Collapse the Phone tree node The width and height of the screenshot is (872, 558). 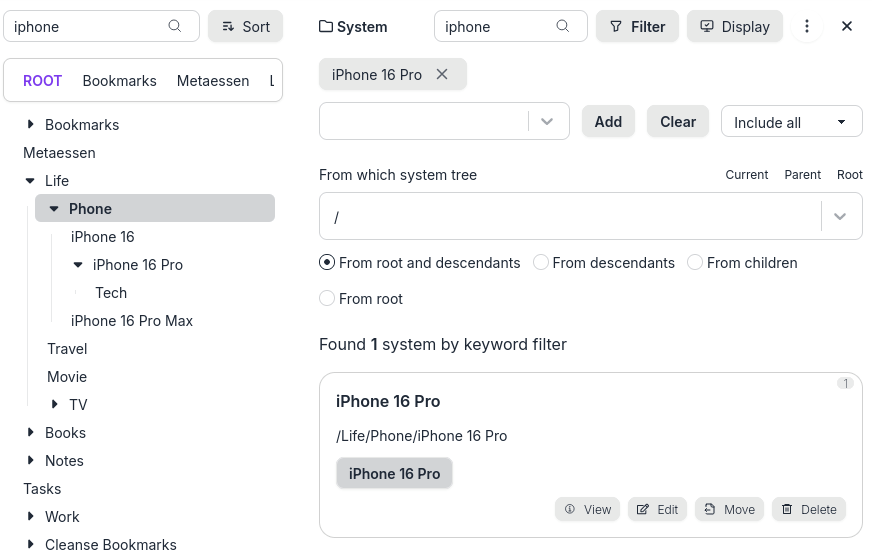coord(54,209)
